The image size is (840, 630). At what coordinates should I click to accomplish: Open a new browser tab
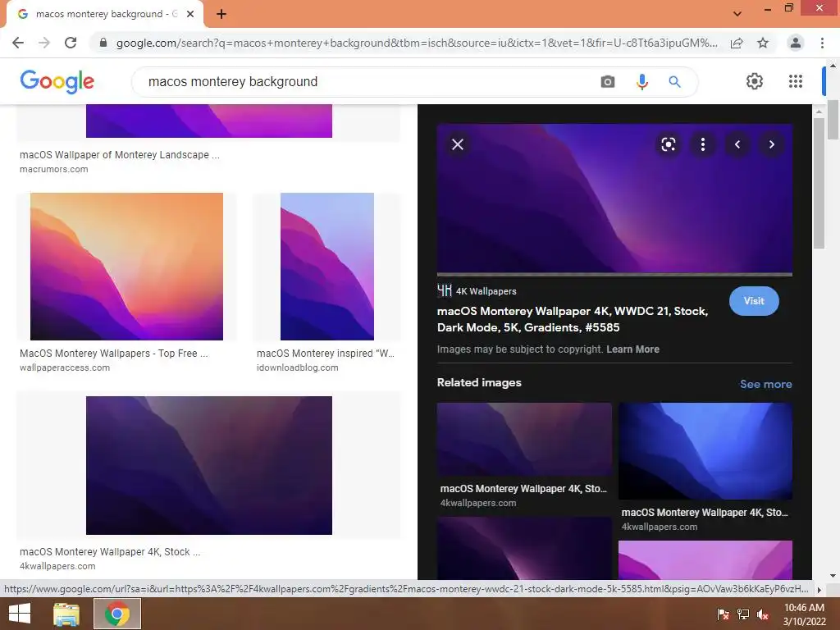click(x=221, y=14)
